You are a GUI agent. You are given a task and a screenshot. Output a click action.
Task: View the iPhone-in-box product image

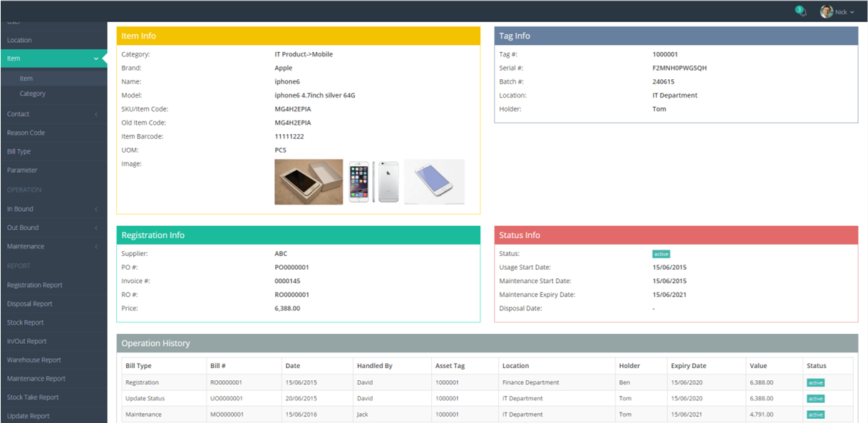[x=309, y=182]
